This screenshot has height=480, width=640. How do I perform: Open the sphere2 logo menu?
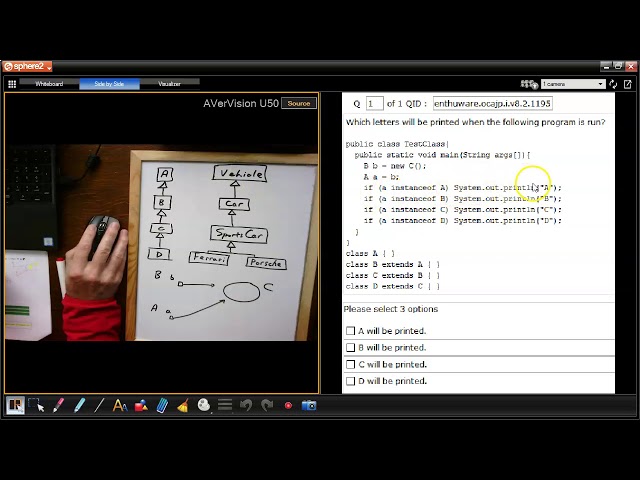click(28, 66)
